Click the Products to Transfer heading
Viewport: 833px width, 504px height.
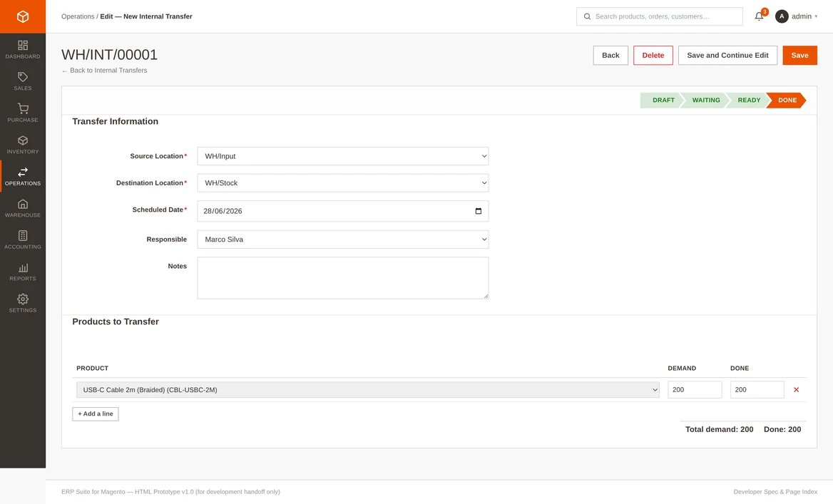tap(116, 322)
